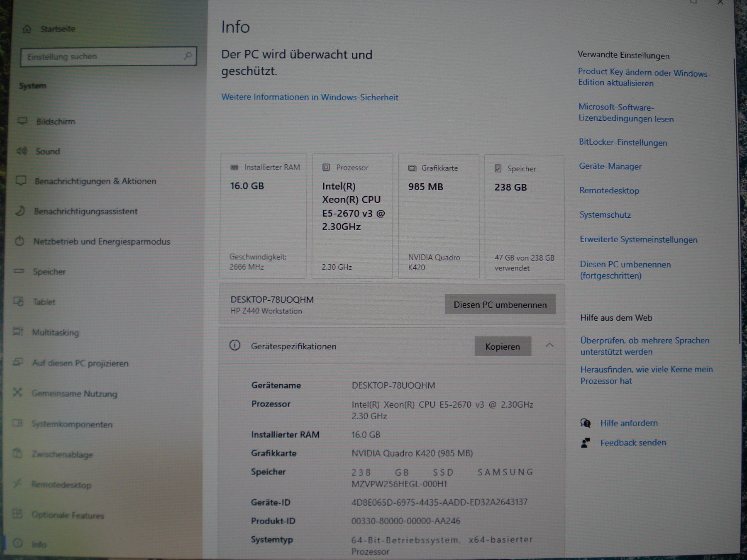Select the Installierter RAM card
This screenshot has width=747, height=560.
point(263,216)
